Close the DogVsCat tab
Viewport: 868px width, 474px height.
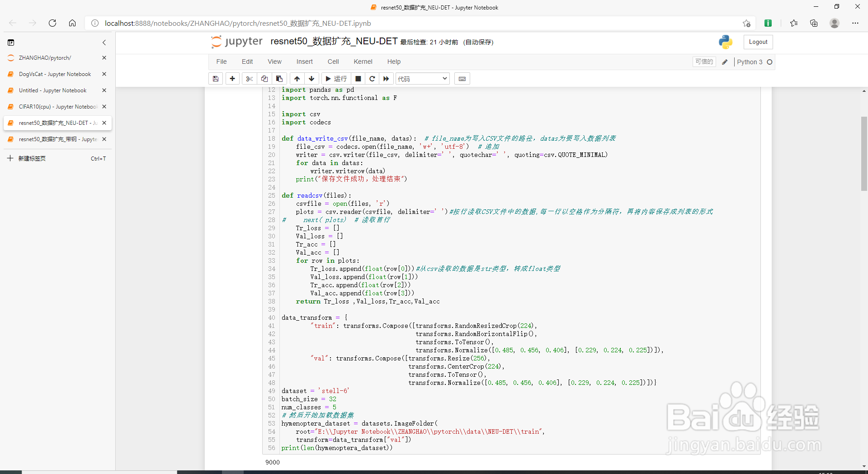[x=104, y=74]
